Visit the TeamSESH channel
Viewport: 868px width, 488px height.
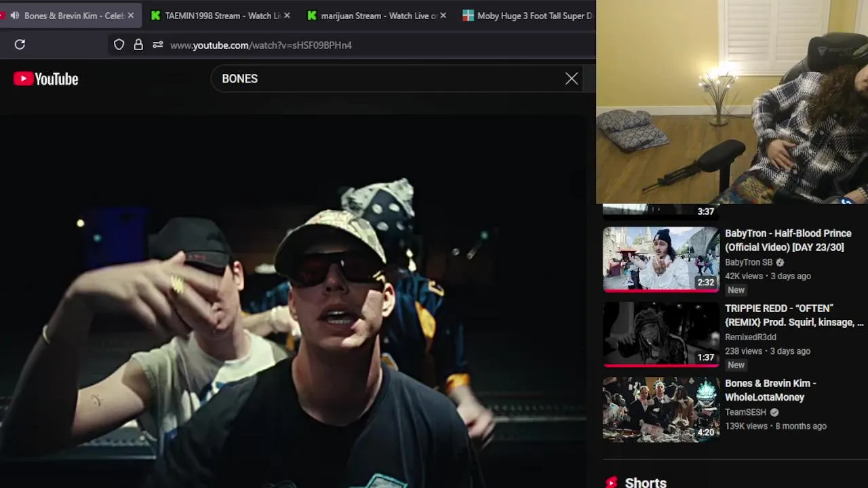pyautogui.click(x=745, y=412)
